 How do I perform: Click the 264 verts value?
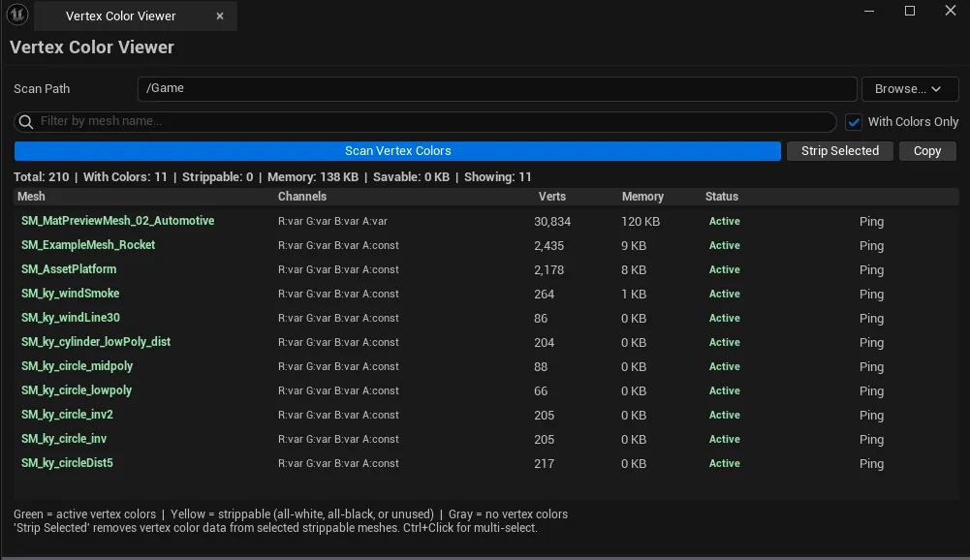pyautogui.click(x=544, y=294)
